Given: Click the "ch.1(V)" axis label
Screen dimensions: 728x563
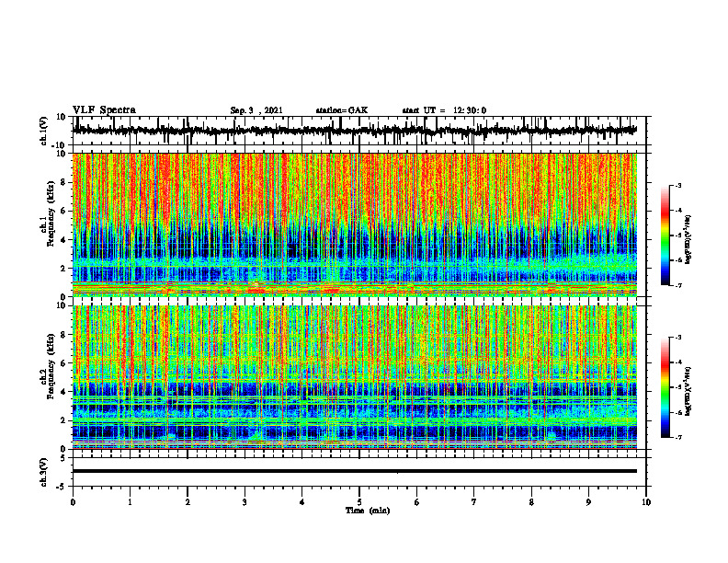Looking at the screenshot, I should pyautogui.click(x=44, y=131).
